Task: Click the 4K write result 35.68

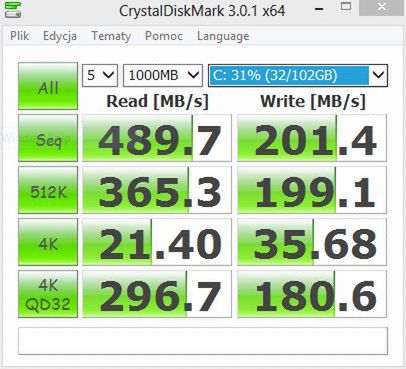Action: point(312,242)
